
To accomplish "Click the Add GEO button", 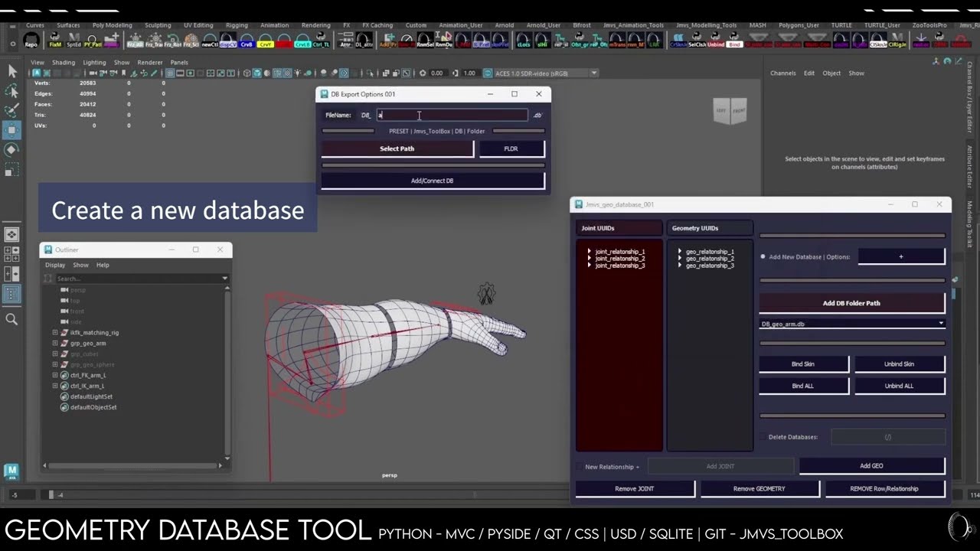I will point(871,465).
